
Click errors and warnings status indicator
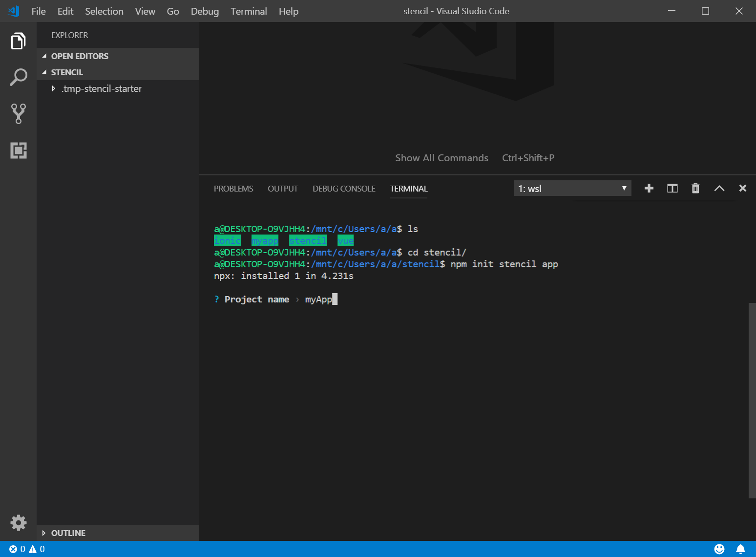coord(27,549)
